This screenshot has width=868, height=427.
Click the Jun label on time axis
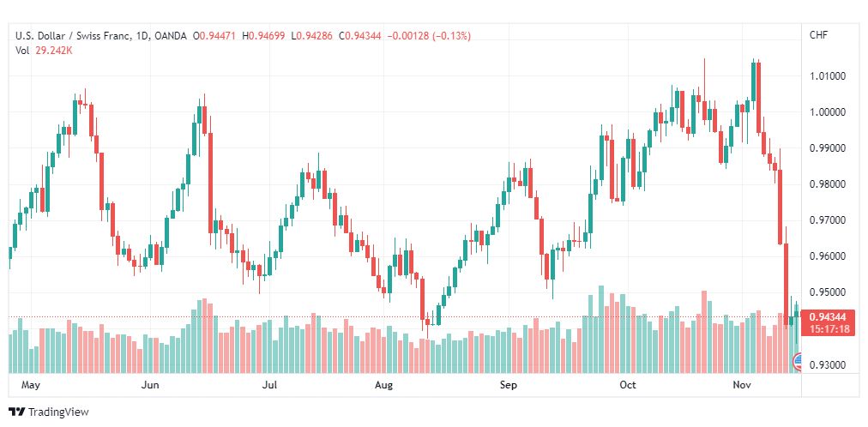coord(150,385)
